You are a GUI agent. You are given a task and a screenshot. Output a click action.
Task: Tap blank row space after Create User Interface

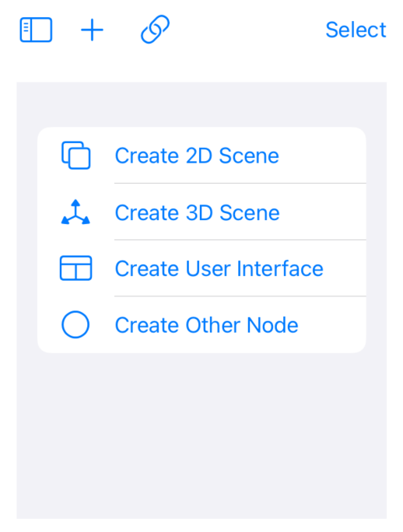(x=345, y=268)
